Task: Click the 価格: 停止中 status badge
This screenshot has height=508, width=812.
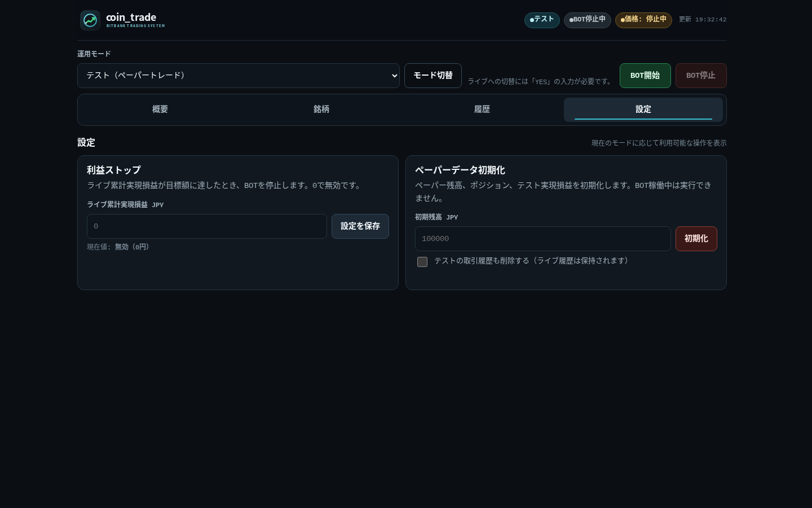Action: pyautogui.click(x=643, y=20)
